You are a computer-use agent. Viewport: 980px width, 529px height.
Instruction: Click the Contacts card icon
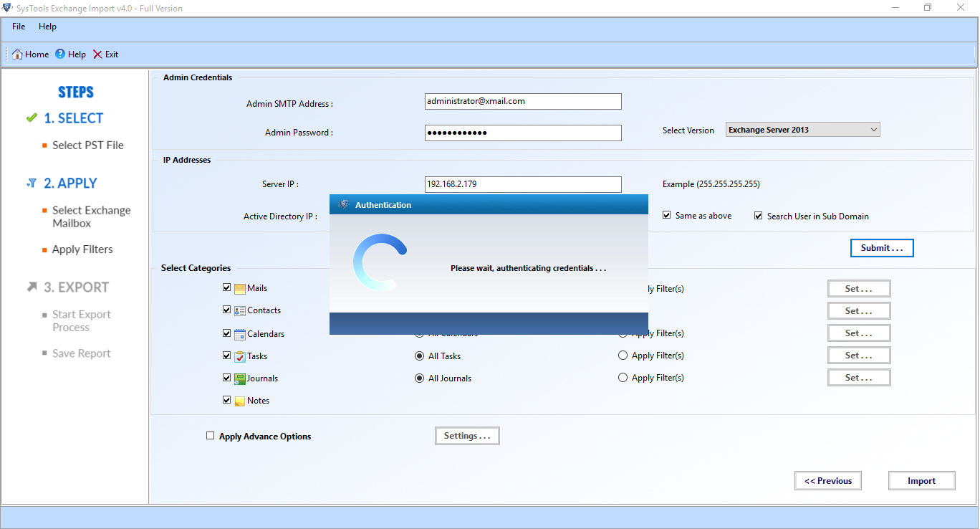240,310
